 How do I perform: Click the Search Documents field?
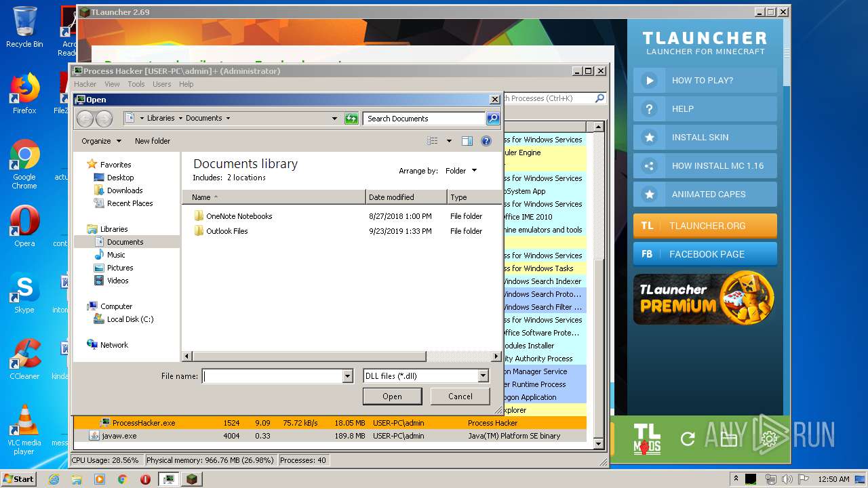(x=425, y=119)
